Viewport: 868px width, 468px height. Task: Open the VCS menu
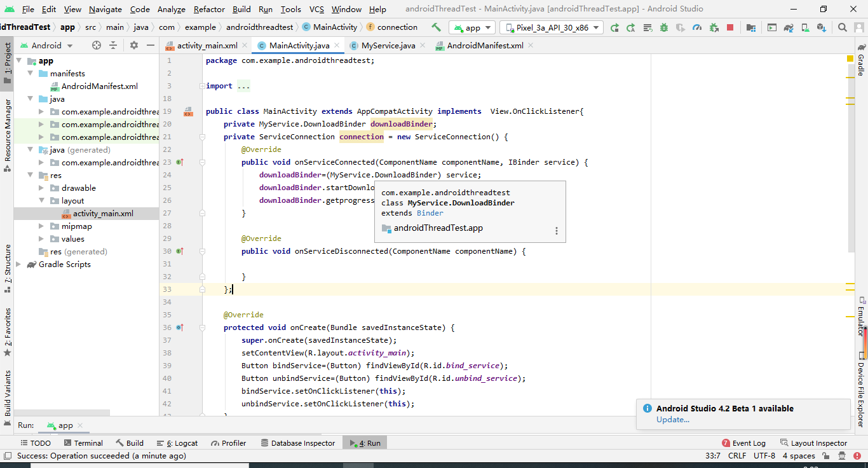click(316, 9)
